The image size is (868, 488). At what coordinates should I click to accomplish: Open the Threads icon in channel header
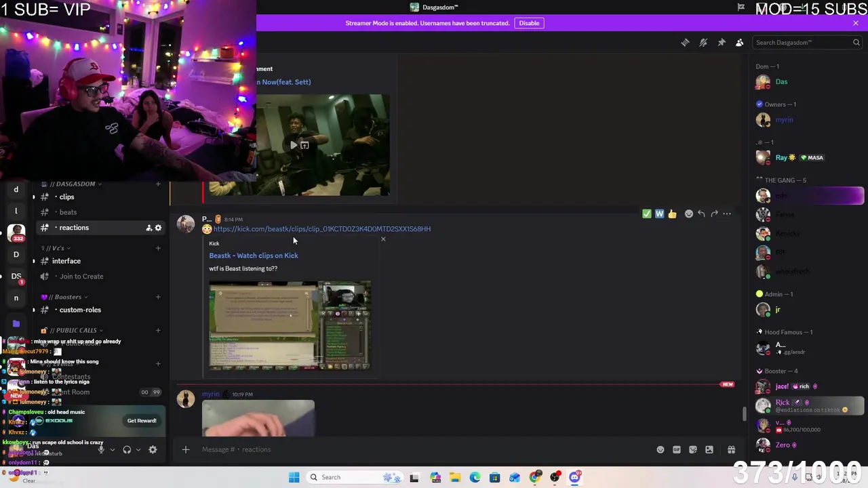click(x=685, y=42)
